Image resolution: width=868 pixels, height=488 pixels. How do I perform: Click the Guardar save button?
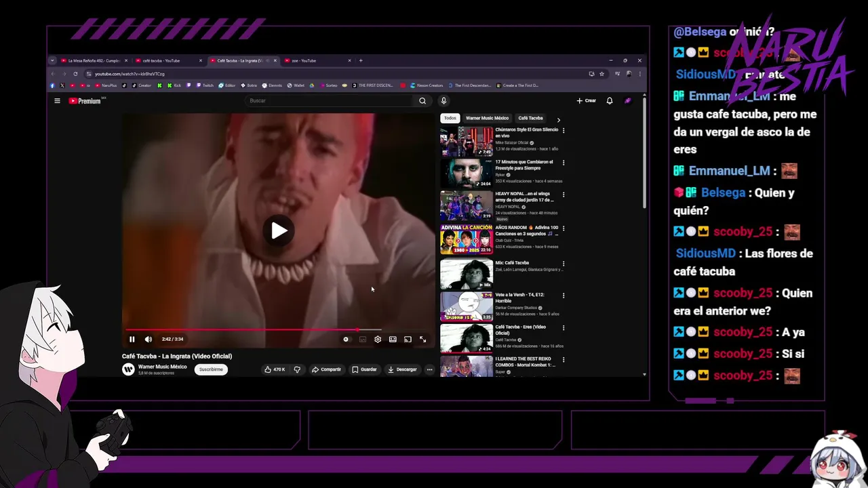(364, 369)
